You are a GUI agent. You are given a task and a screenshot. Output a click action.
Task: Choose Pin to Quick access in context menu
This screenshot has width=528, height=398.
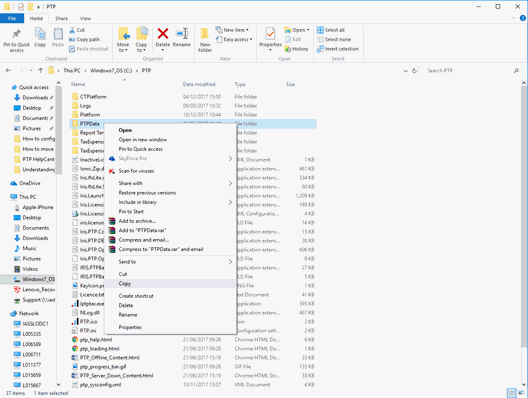[169, 149]
